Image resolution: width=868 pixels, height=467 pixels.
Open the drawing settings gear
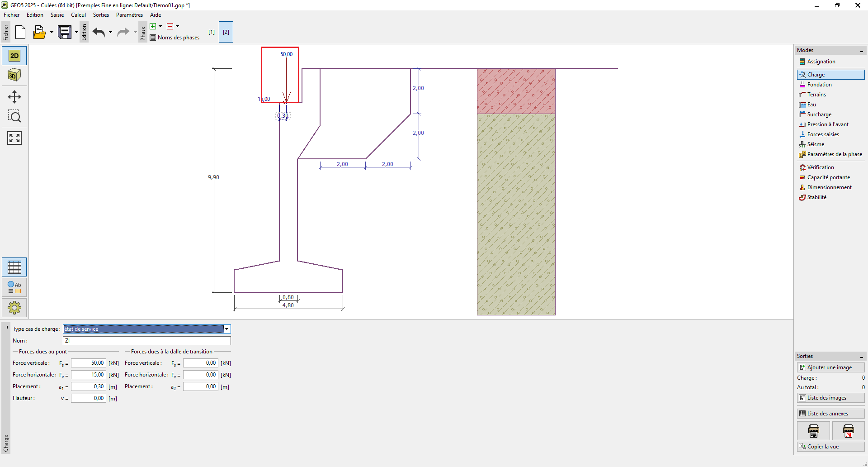14,308
